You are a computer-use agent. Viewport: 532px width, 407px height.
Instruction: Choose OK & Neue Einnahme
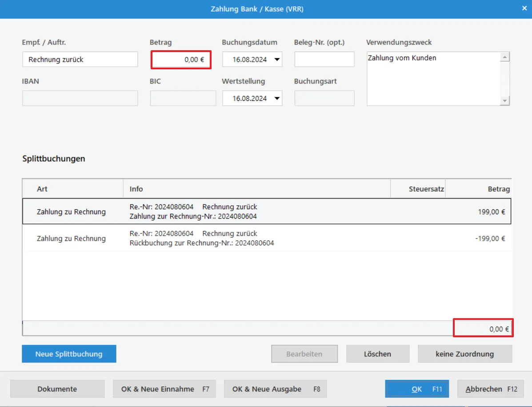pyautogui.click(x=164, y=389)
